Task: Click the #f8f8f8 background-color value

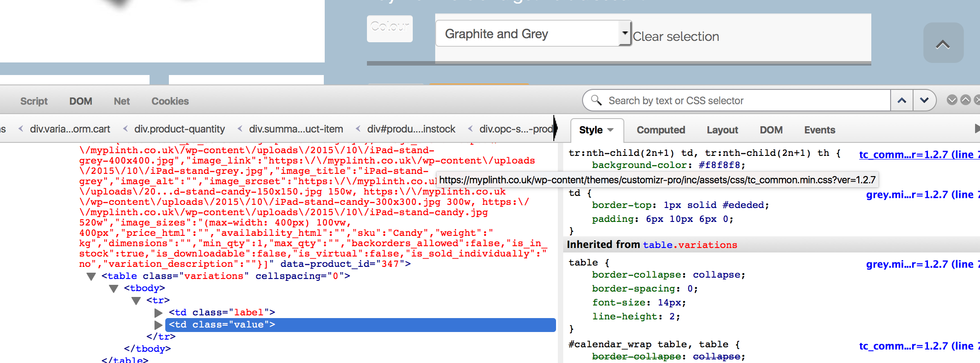Action: pyautogui.click(x=721, y=165)
